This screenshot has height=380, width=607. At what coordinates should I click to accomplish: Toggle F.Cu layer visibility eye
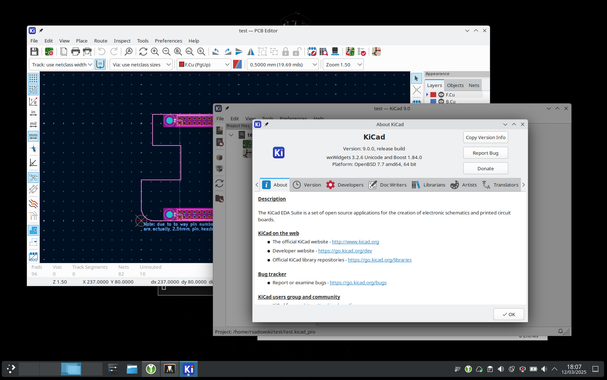(441, 94)
